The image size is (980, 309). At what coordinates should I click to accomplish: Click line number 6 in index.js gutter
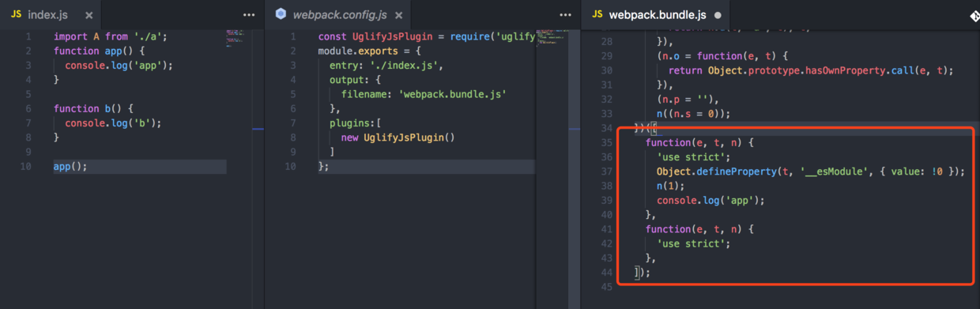tap(28, 108)
